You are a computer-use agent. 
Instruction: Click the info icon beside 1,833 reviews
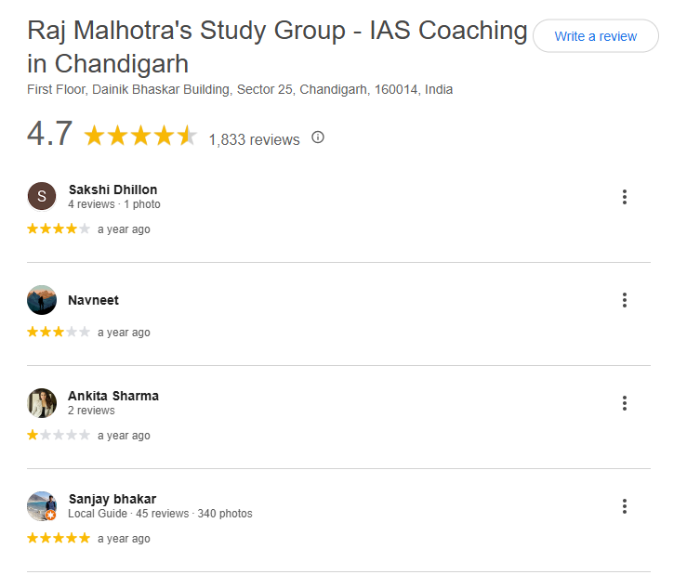(x=318, y=137)
